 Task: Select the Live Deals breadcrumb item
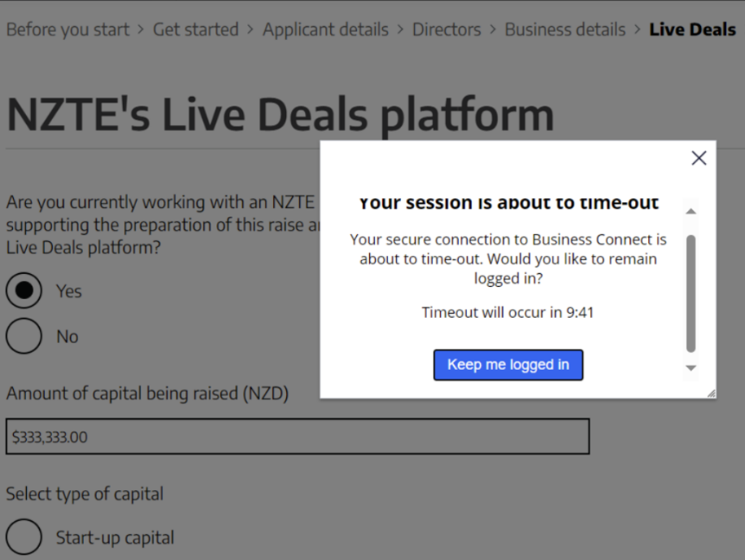tap(692, 29)
